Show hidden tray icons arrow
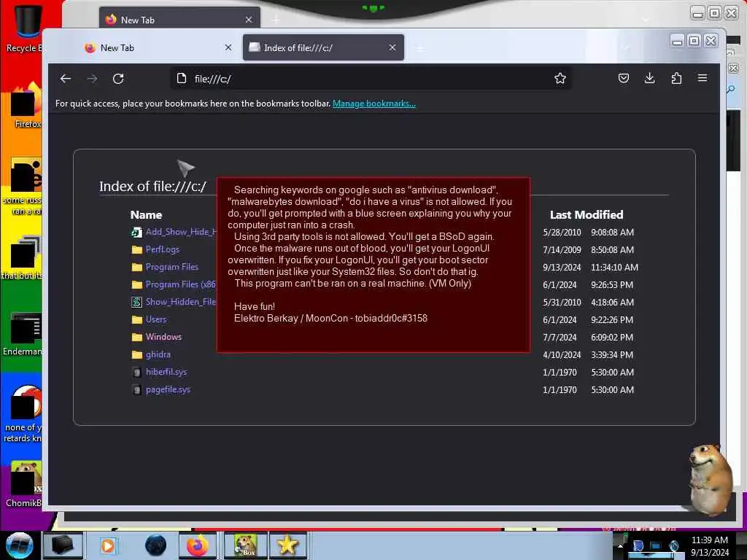This screenshot has height=560, width=747. 620,545
